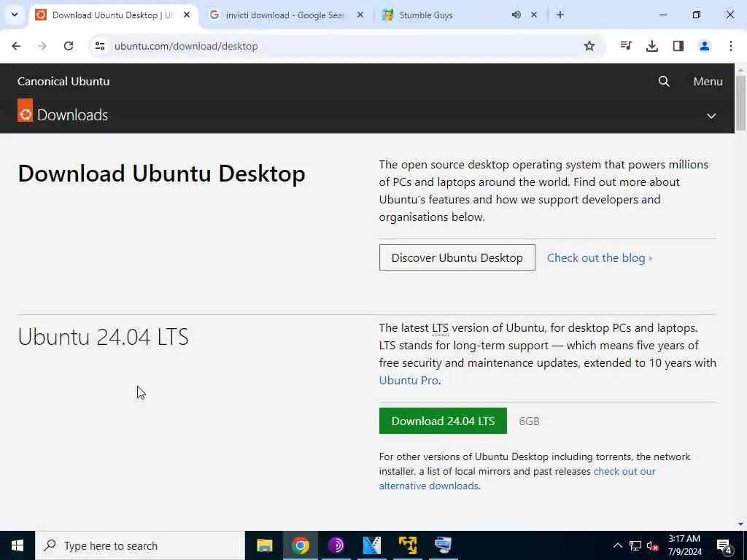Click the 6GB size label
The height and width of the screenshot is (560, 747).
(x=529, y=421)
